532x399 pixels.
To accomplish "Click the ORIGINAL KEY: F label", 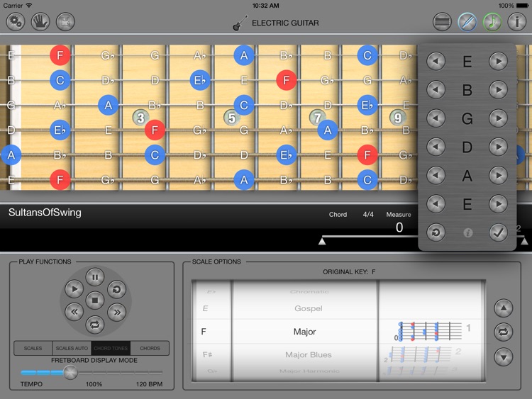I will (x=349, y=272).
